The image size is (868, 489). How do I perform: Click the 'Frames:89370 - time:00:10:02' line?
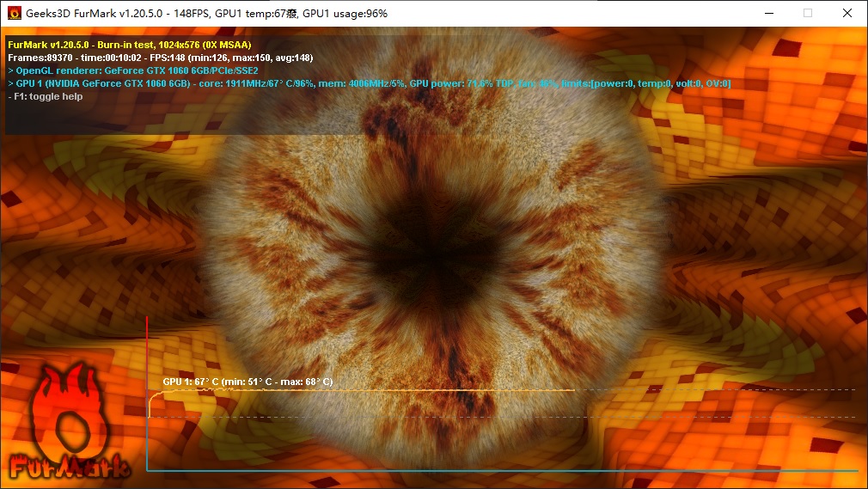click(161, 58)
